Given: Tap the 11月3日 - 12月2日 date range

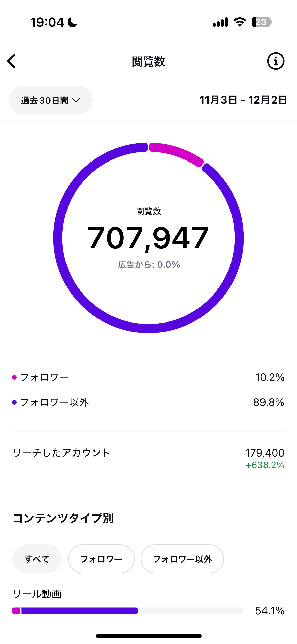Looking at the screenshot, I should point(243,100).
